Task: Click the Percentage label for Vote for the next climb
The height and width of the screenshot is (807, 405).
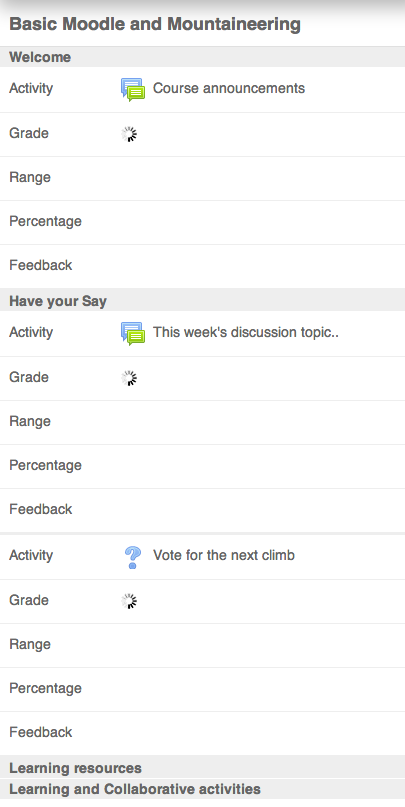Action: pos(45,688)
